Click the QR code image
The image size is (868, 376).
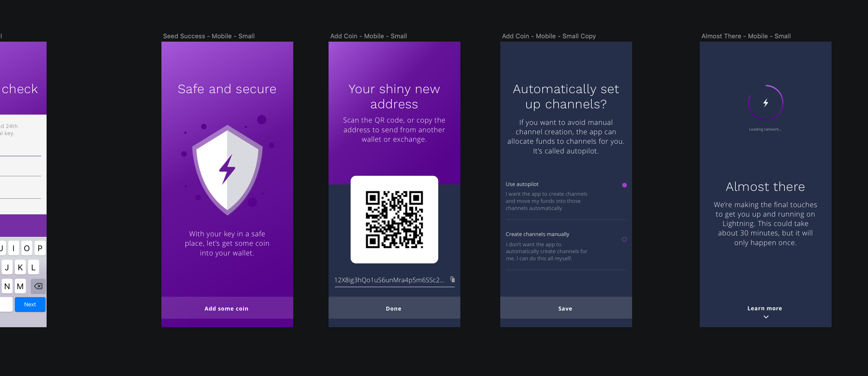click(394, 219)
